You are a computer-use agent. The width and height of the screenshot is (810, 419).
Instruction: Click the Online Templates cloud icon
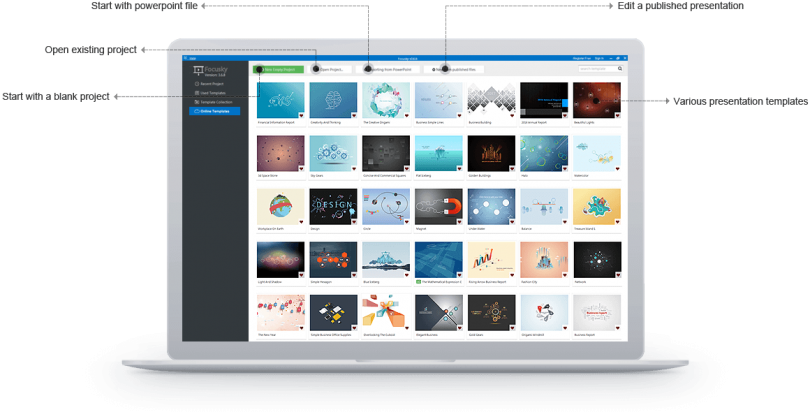[x=197, y=112]
